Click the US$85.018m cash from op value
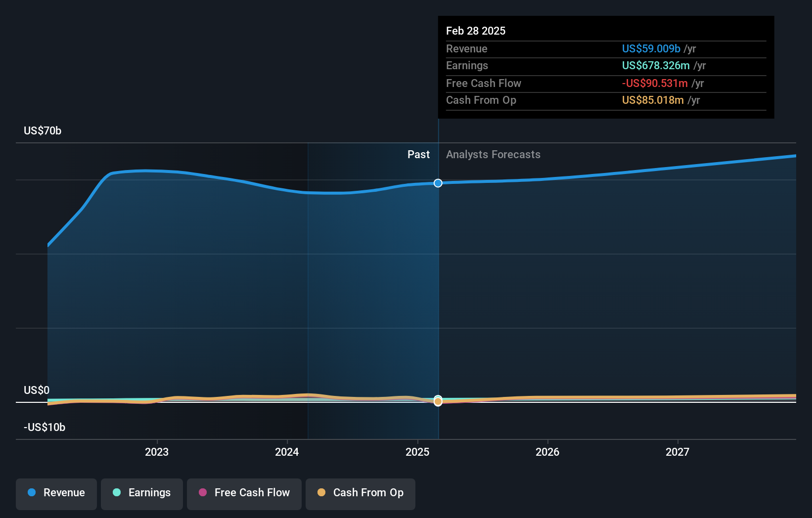This screenshot has width=812, height=518. click(653, 100)
